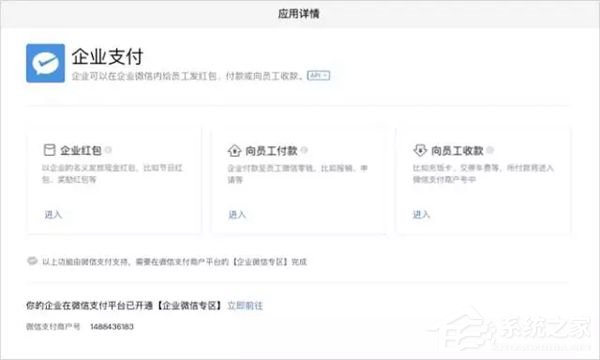Image resolution: width=600 pixels, height=360 pixels.
Task: Select the 向员工付款 card title
Action: pyautogui.click(x=271, y=150)
